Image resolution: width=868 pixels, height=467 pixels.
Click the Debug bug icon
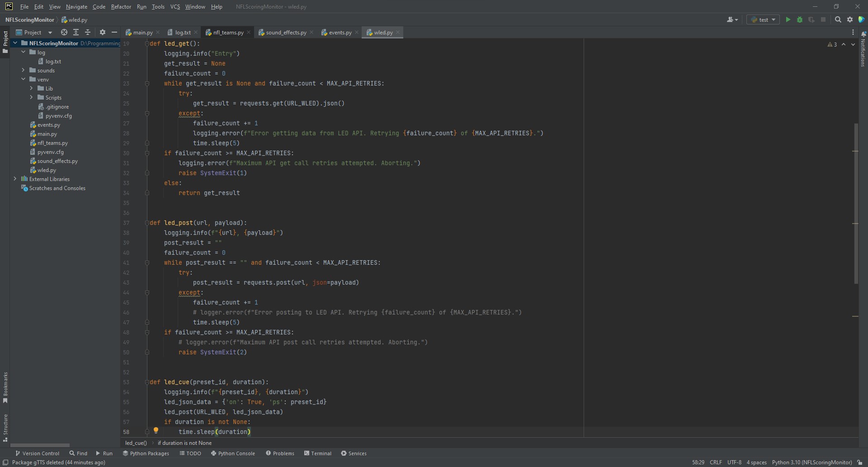pyautogui.click(x=800, y=19)
